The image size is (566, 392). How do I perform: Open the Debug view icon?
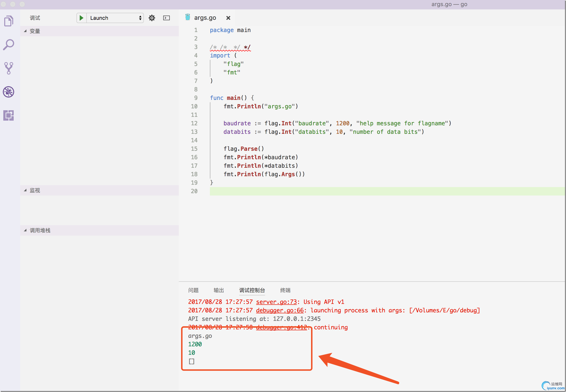point(8,92)
